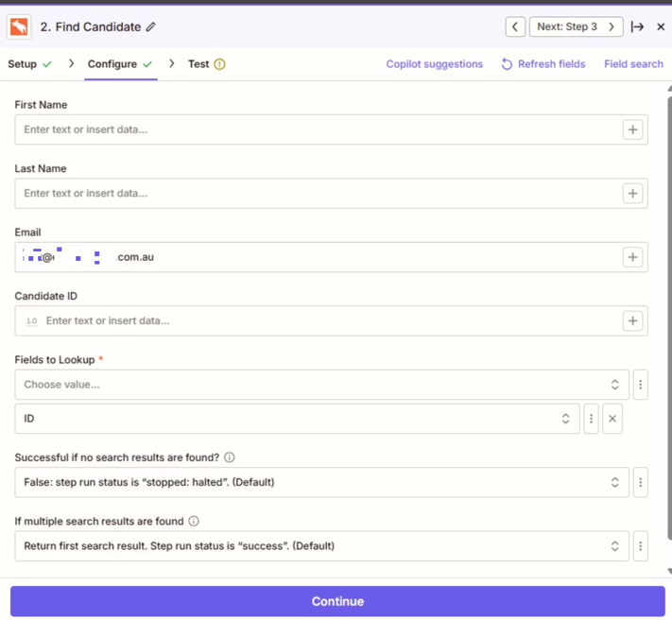Open the Fields to Lookup Choose value dropdown

321,385
